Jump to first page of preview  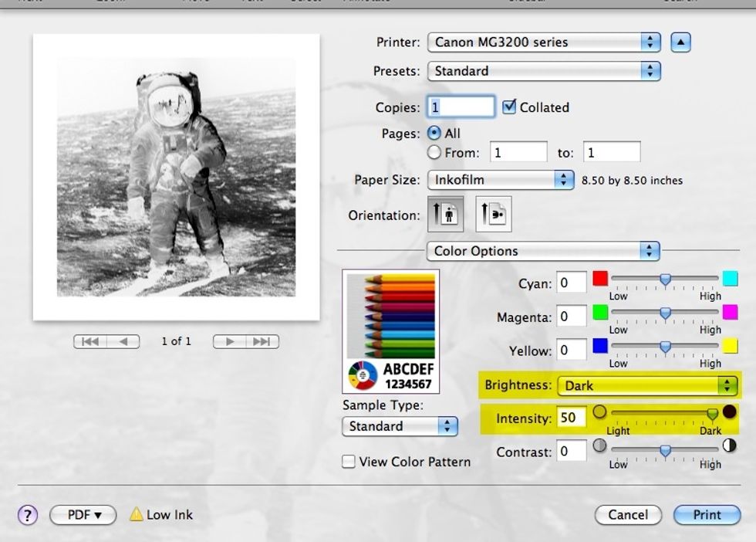coord(89,341)
